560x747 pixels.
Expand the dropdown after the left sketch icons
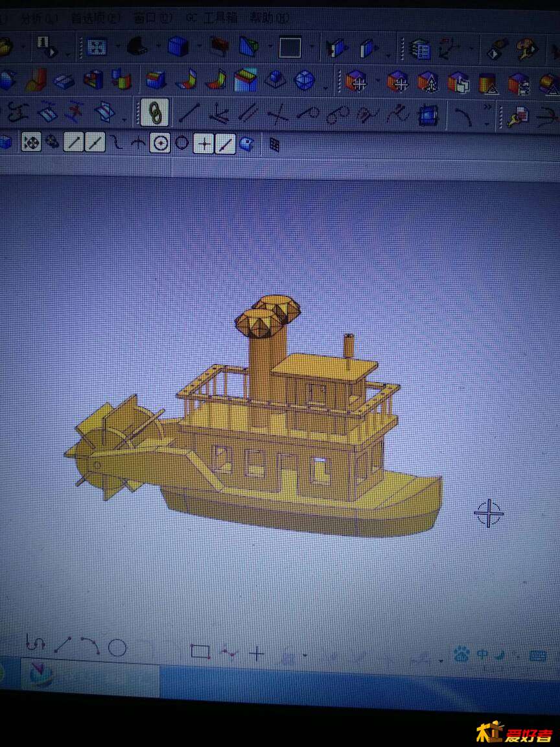pos(124,119)
